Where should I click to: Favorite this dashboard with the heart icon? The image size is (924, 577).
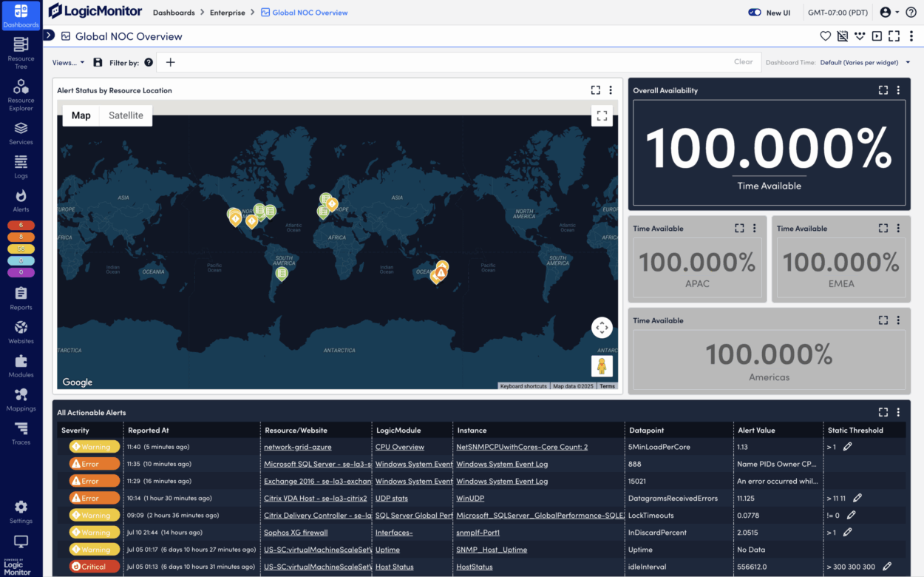pyautogui.click(x=826, y=36)
